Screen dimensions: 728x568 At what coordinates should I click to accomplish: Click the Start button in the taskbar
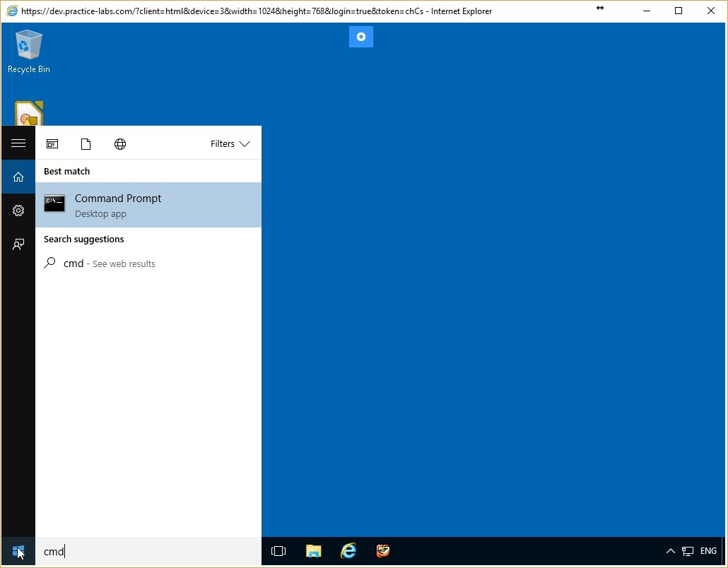click(18, 551)
